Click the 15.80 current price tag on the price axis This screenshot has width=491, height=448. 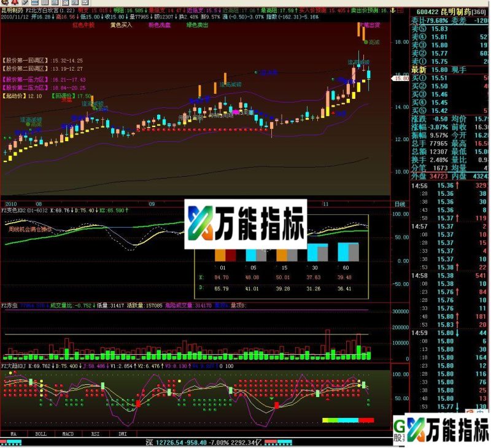(401, 79)
